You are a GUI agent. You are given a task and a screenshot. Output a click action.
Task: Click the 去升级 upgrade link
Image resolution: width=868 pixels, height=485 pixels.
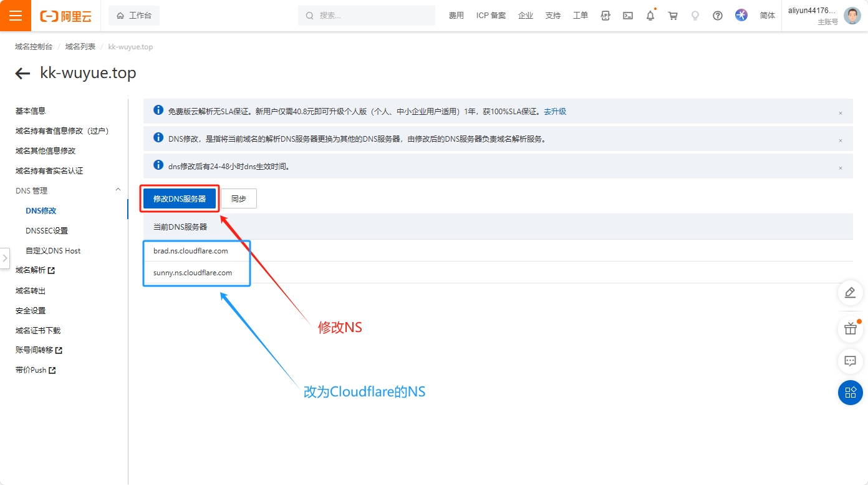pos(555,112)
